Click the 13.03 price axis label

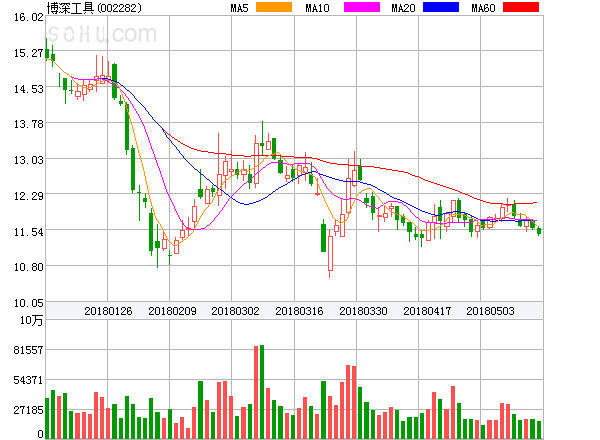[x=29, y=160]
